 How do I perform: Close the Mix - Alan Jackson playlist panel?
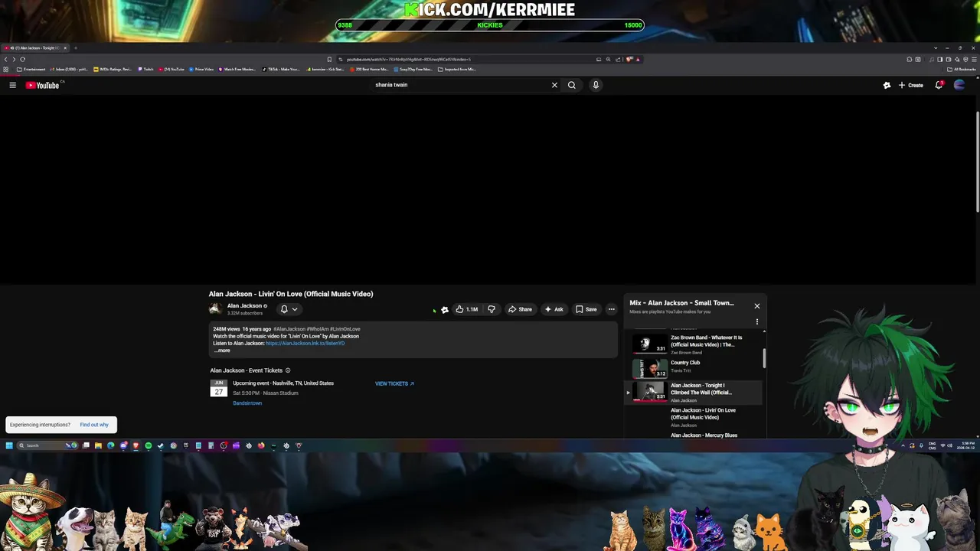point(757,306)
